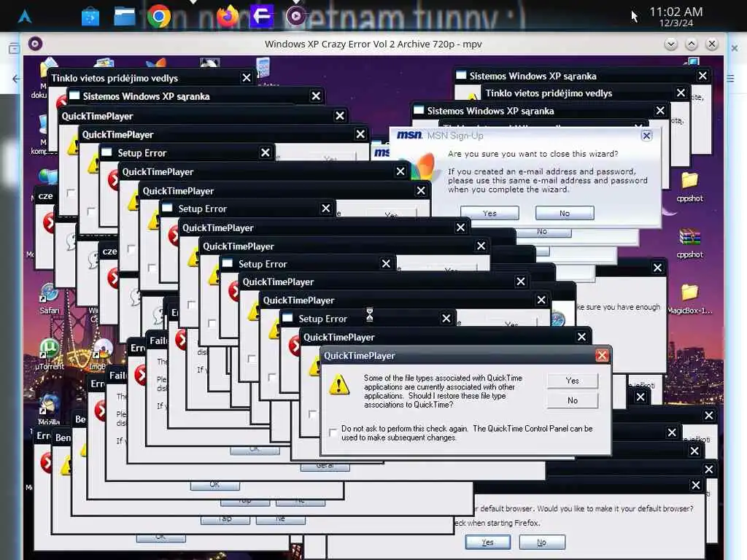Click No in the Firefox default browser prompt
Screen dimensions: 747x560
(542, 542)
